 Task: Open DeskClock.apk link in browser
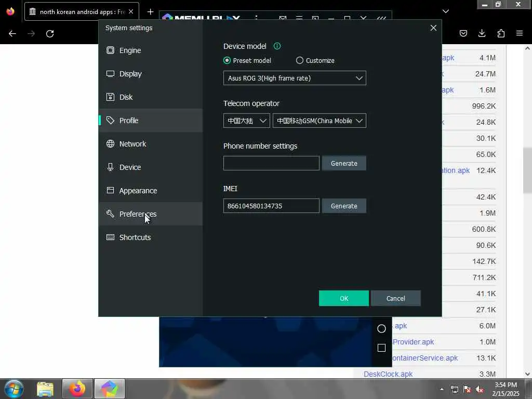point(388,374)
